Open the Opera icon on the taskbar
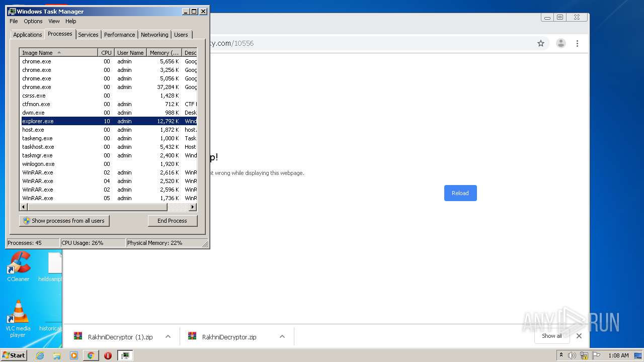This screenshot has width=644, height=362. pos(108,355)
